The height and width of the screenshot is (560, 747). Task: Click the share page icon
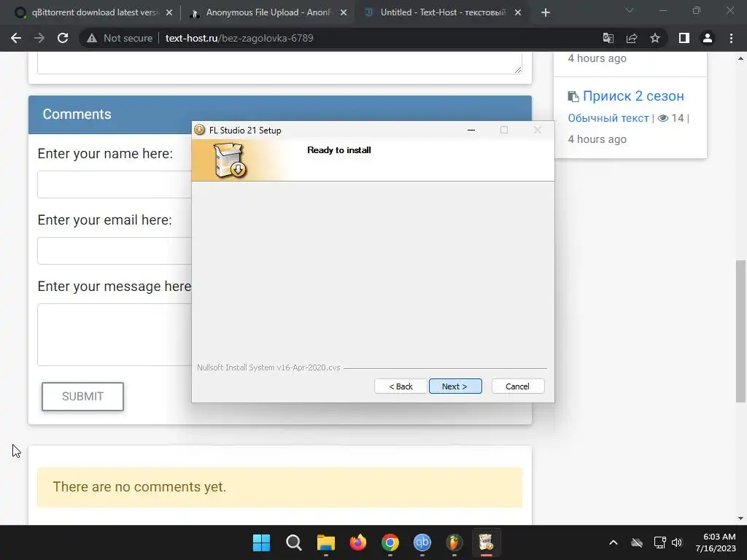[632, 38]
